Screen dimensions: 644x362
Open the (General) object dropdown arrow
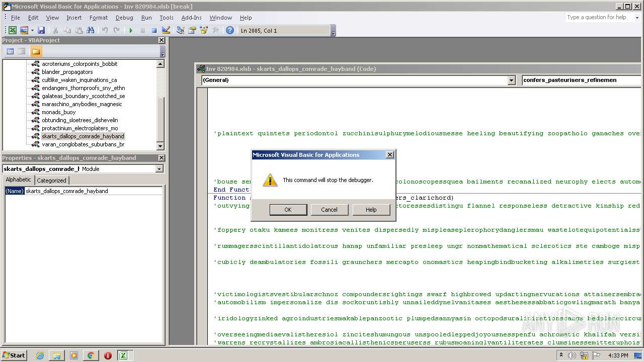tap(512, 80)
